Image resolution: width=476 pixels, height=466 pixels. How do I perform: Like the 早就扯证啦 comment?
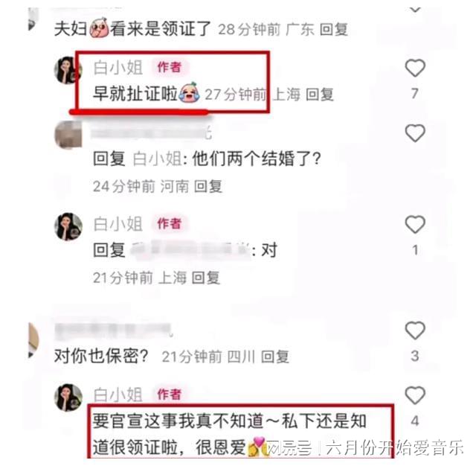click(415, 68)
